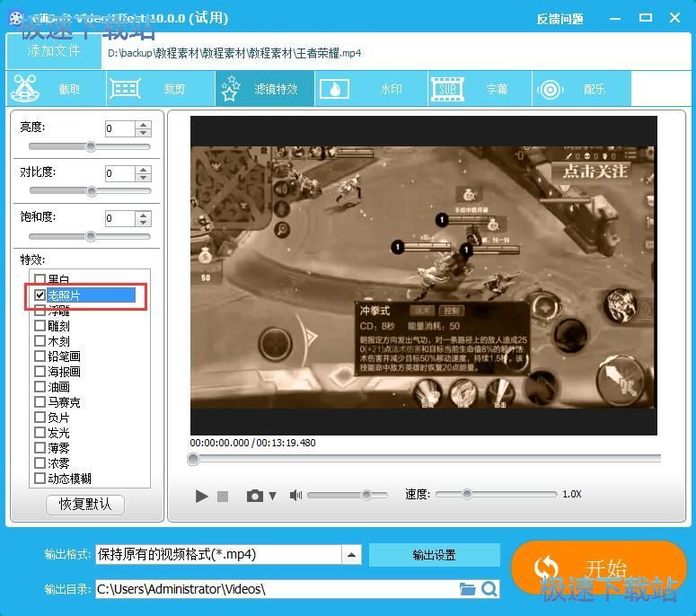
Task: Close the application window
Action: point(674,18)
